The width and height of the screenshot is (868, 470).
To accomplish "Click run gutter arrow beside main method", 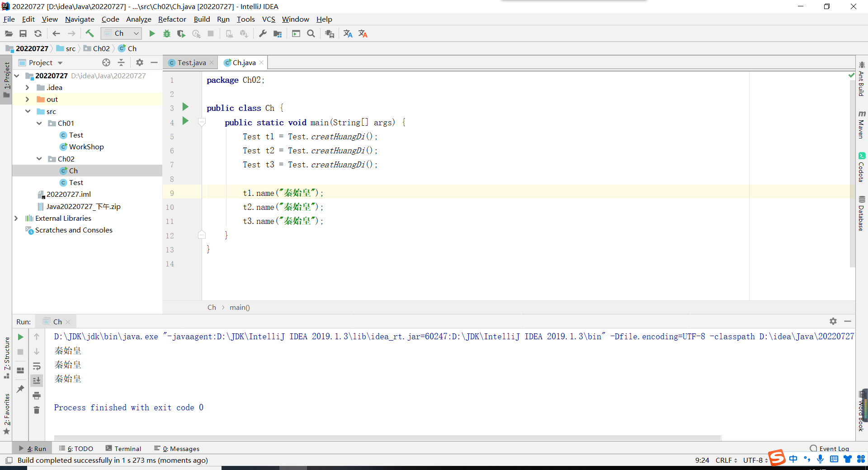I will 185,121.
